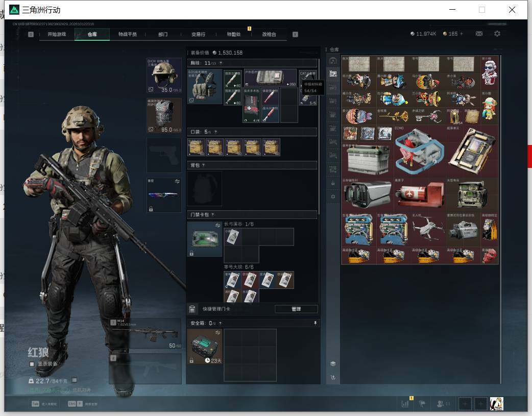The height and width of the screenshot is (416, 532).
Task: Open the weight details list icon near 22.7
Action: click(75, 380)
